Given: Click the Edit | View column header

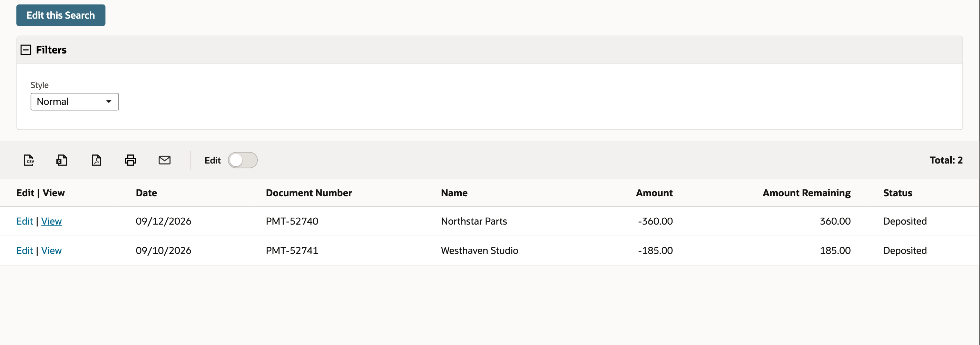Looking at the screenshot, I should [40, 193].
